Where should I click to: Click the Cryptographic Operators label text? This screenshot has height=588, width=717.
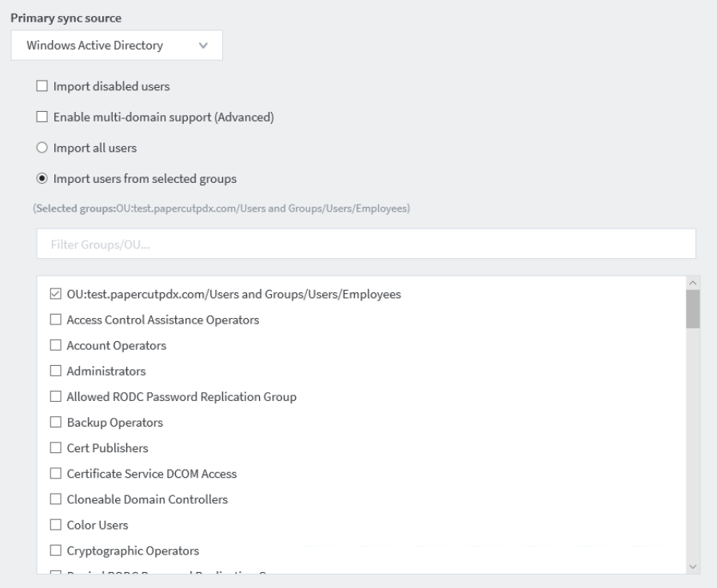point(133,550)
